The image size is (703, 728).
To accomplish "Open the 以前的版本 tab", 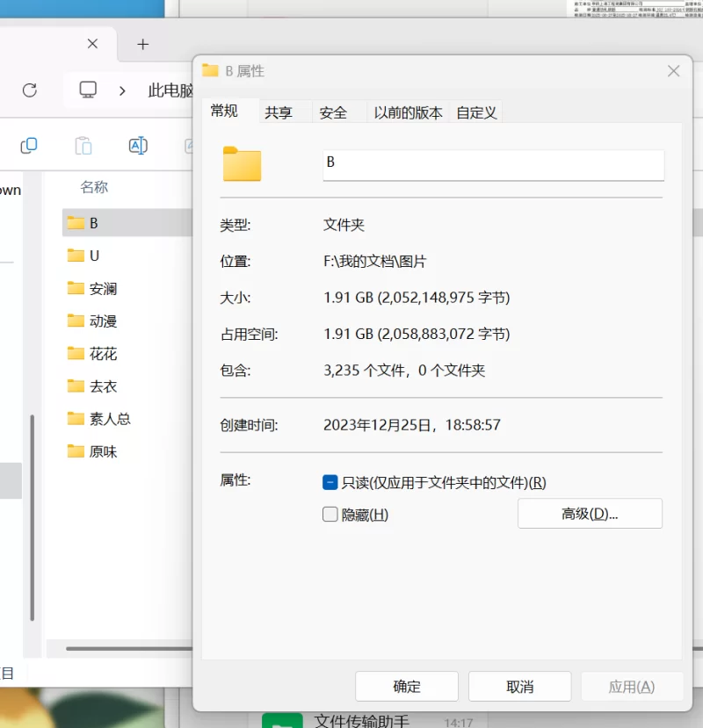I will (408, 112).
